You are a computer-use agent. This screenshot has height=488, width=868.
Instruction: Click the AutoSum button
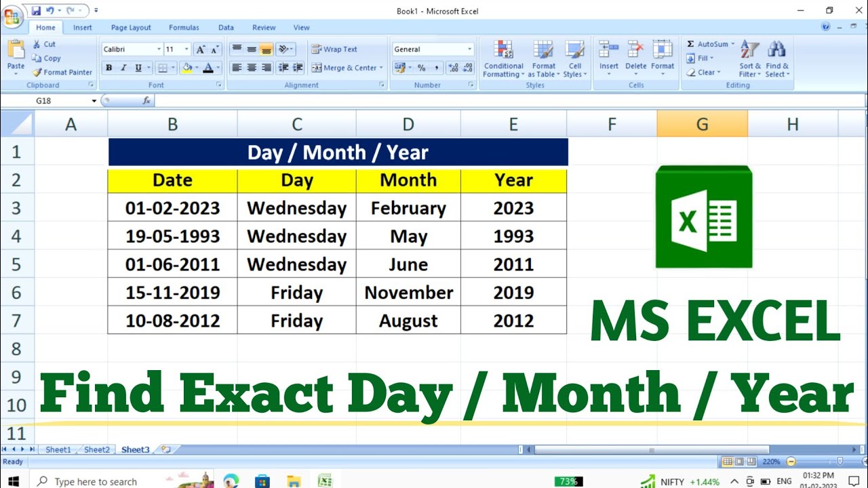pyautogui.click(x=711, y=44)
